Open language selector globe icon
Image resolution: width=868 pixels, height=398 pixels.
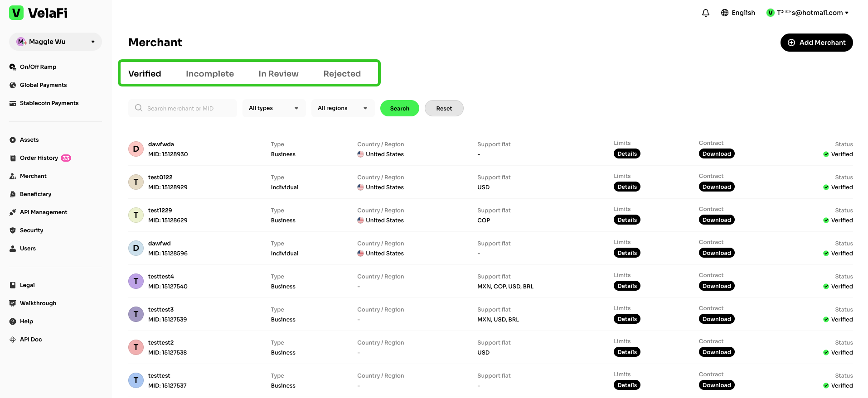tap(725, 13)
